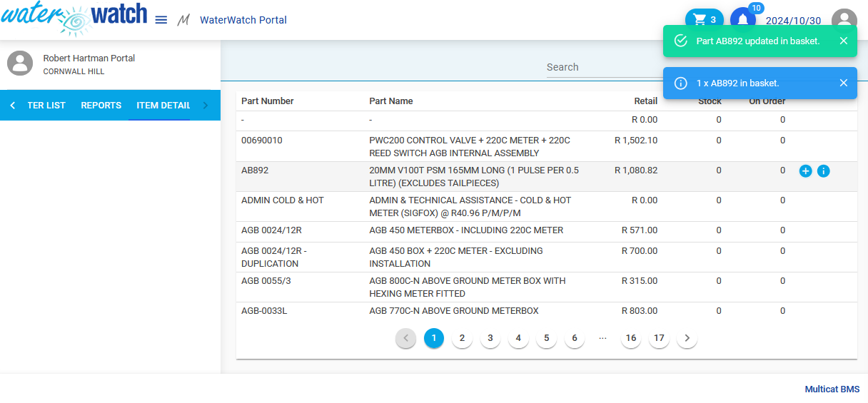Select the row for part 00690010
Image resolution: width=868 pixels, height=403 pixels.
(547, 147)
